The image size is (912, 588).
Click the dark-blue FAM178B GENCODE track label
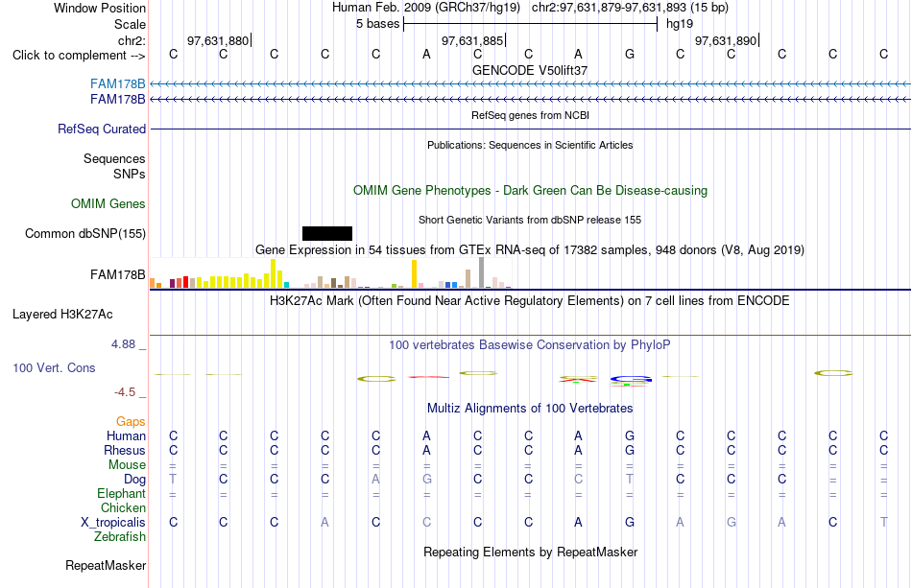click(117, 100)
